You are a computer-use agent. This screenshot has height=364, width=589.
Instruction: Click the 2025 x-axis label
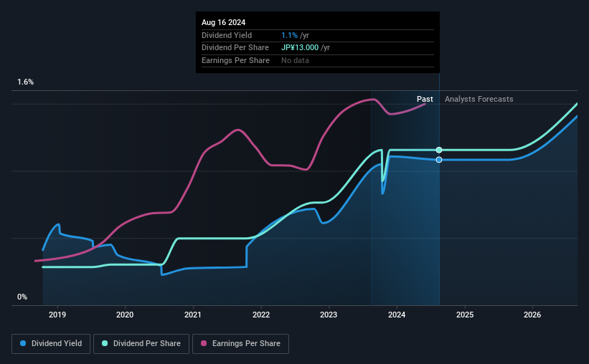(465, 315)
